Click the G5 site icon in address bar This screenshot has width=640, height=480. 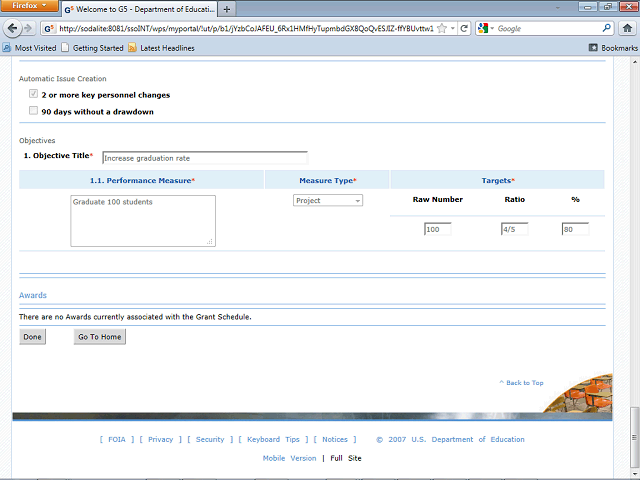[49, 29]
